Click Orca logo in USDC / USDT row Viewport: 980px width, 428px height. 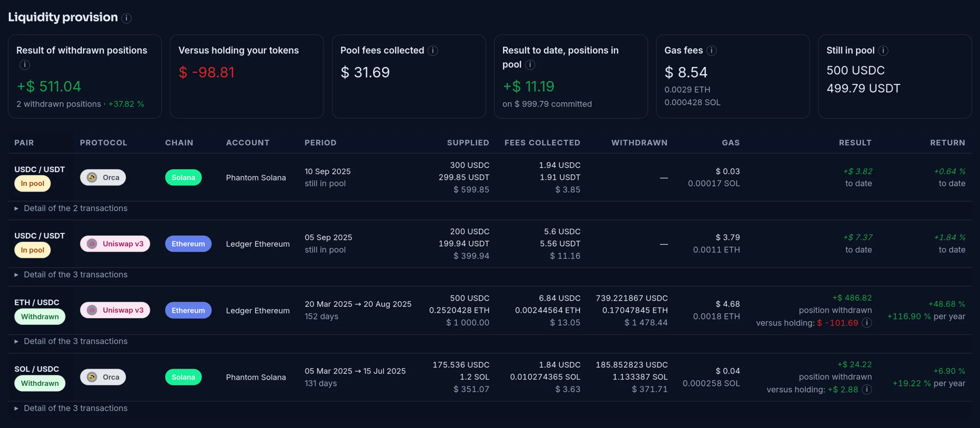(x=92, y=177)
